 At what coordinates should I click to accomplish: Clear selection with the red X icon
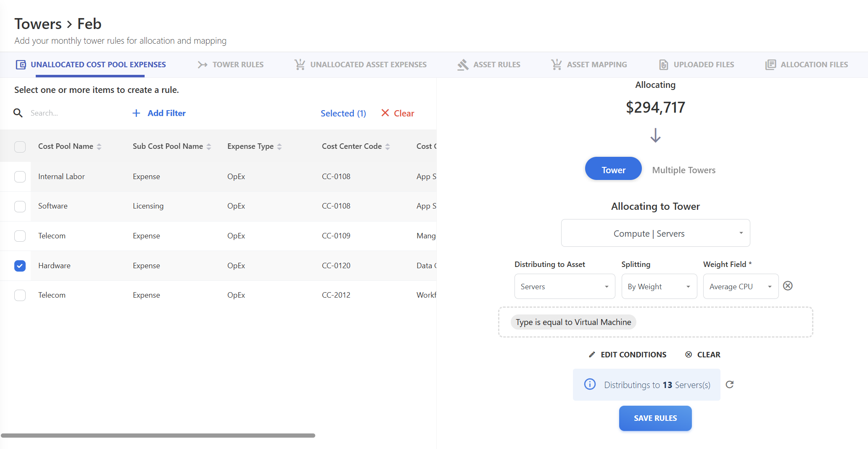point(385,113)
